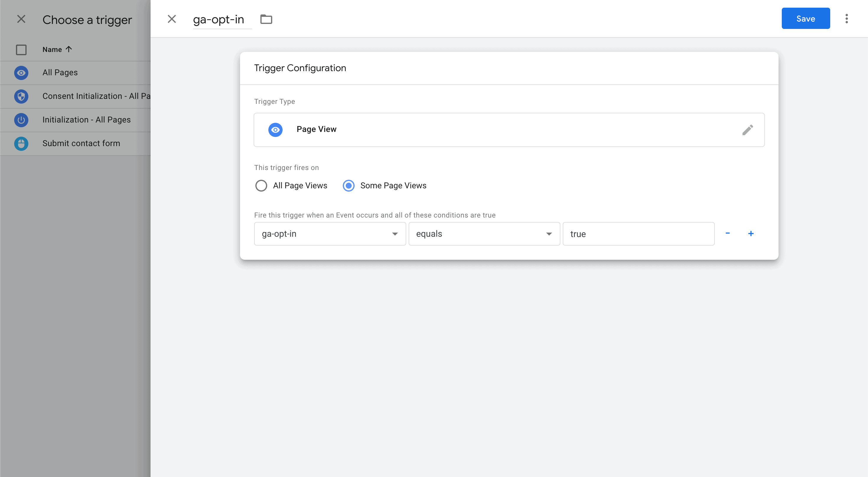Check the select-all checkbox beside Name
The image size is (868, 477).
[x=21, y=50]
